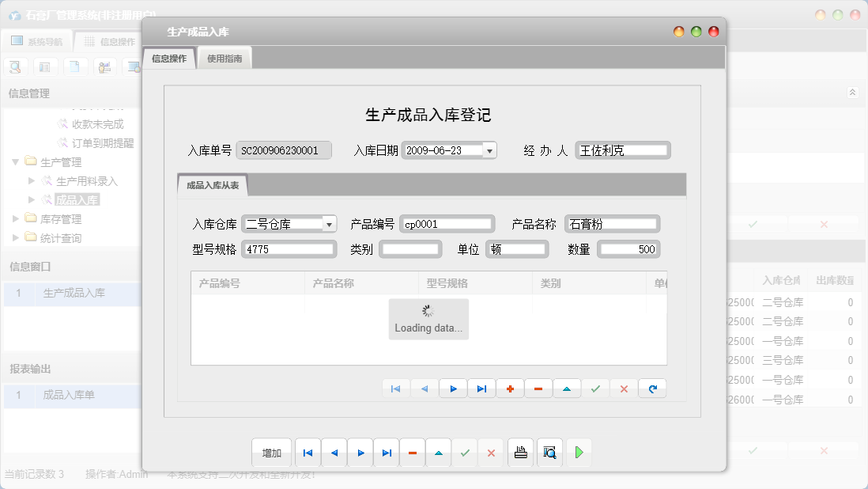
Task: Click the green play/execute icon at bottom right
Action: click(x=578, y=453)
